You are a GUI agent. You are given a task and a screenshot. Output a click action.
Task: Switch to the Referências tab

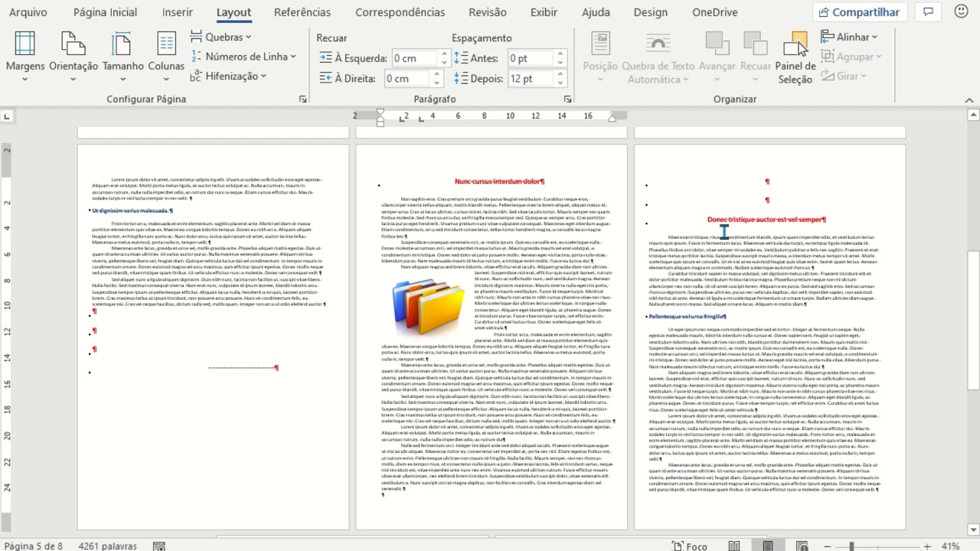(x=302, y=12)
